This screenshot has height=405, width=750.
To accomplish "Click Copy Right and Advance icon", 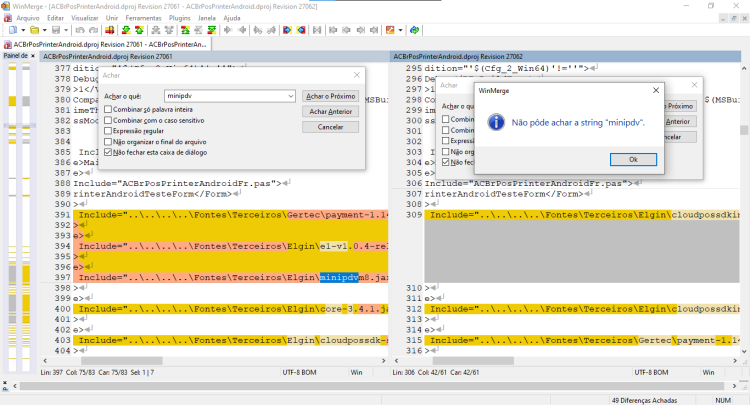I will coord(257,30).
